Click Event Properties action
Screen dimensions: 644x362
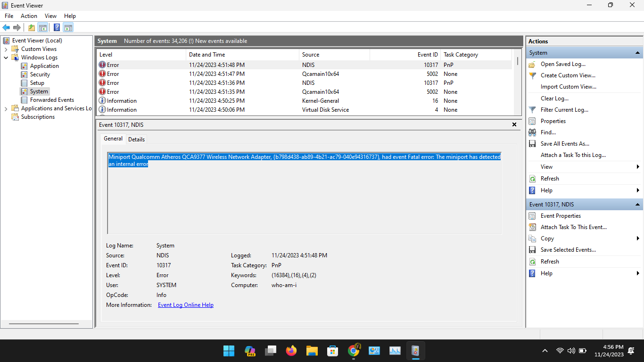pos(561,216)
